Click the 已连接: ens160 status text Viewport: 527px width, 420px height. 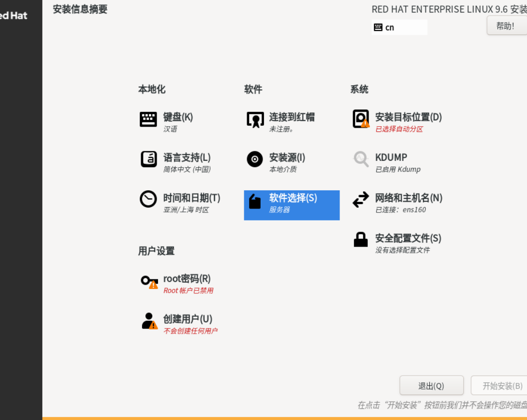pos(401,210)
